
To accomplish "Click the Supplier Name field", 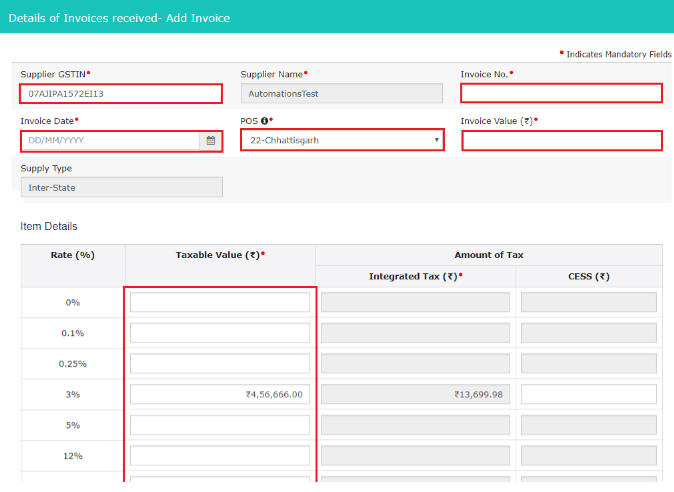I will 341,94.
